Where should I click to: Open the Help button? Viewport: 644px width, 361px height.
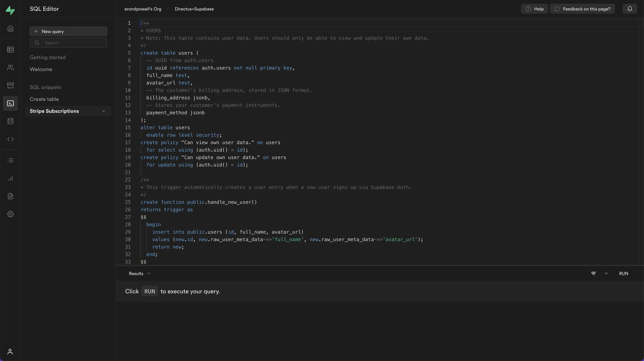[x=534, y=9]
